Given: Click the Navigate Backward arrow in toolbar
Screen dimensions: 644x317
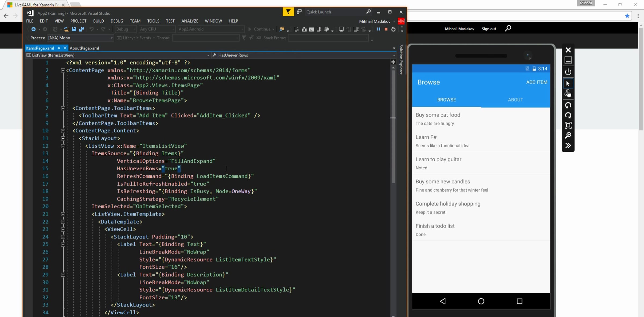Looking at the screenshot, I should click(x=33, y=29).
